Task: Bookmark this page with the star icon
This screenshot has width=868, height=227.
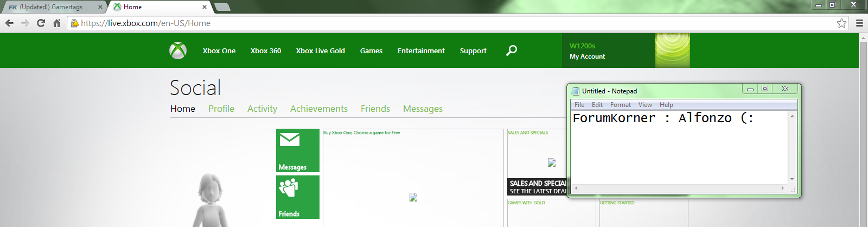Action: point(841,23)
